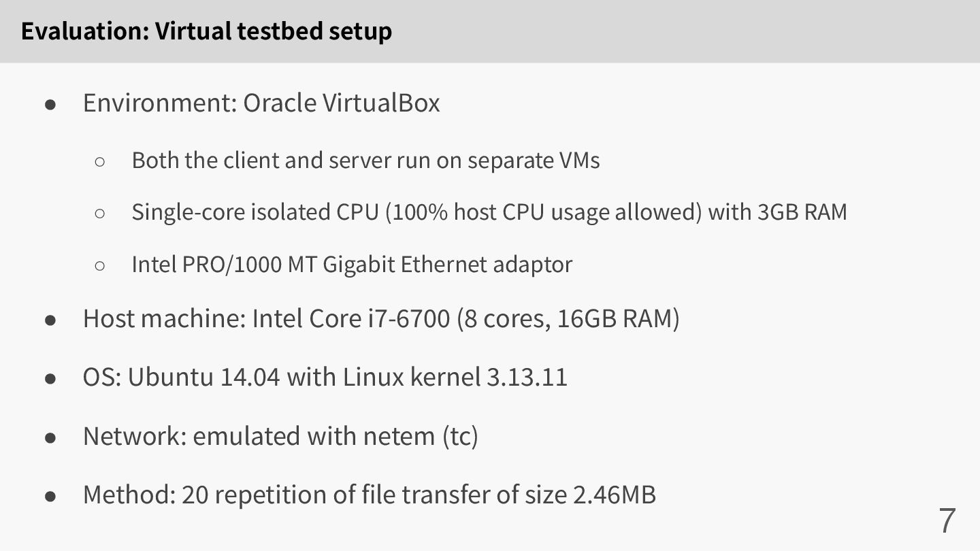Image resolution: width=980 pixels, height=551 pixels.
Task: Click the bullet point beside "Environment"
Action: (50, 105)
